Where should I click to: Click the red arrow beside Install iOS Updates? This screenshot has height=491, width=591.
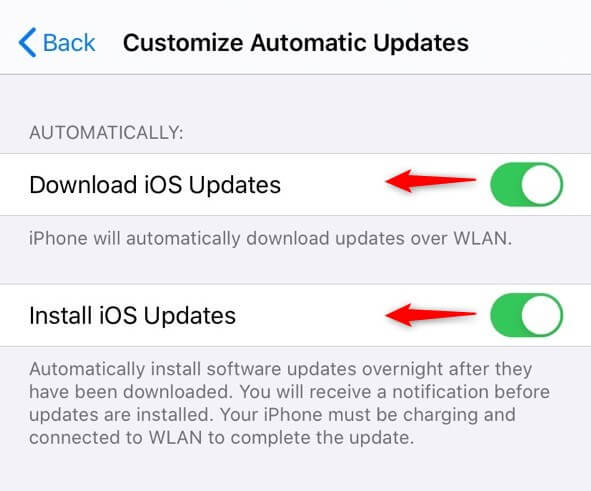[x=430, y=315]
